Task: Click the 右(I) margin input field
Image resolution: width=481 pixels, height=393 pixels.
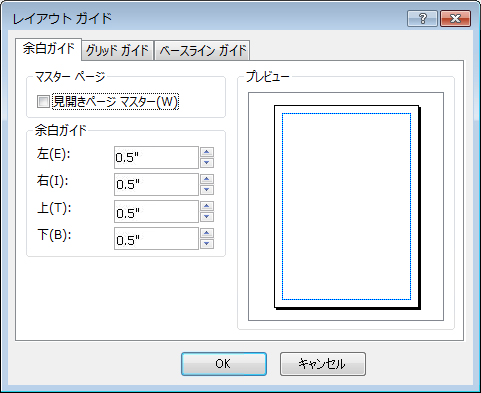Action: 156,184
